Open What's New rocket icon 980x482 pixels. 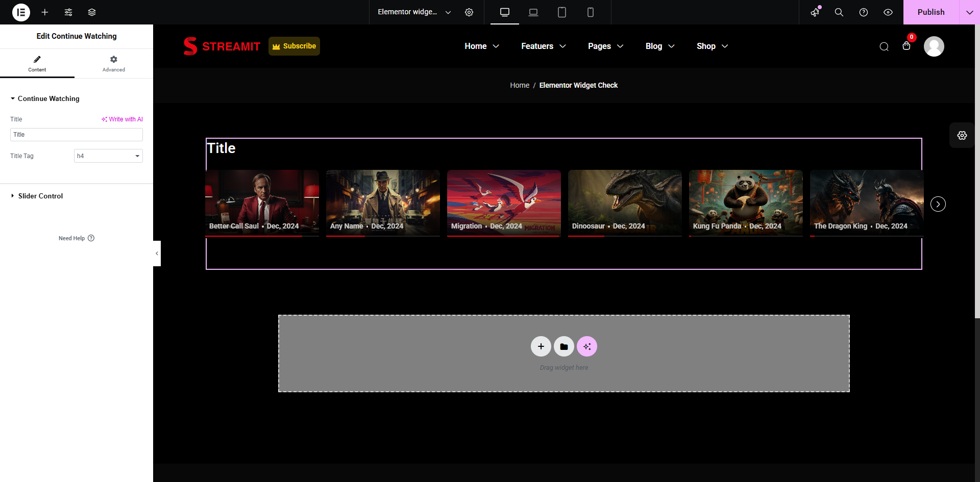[815, 12]
